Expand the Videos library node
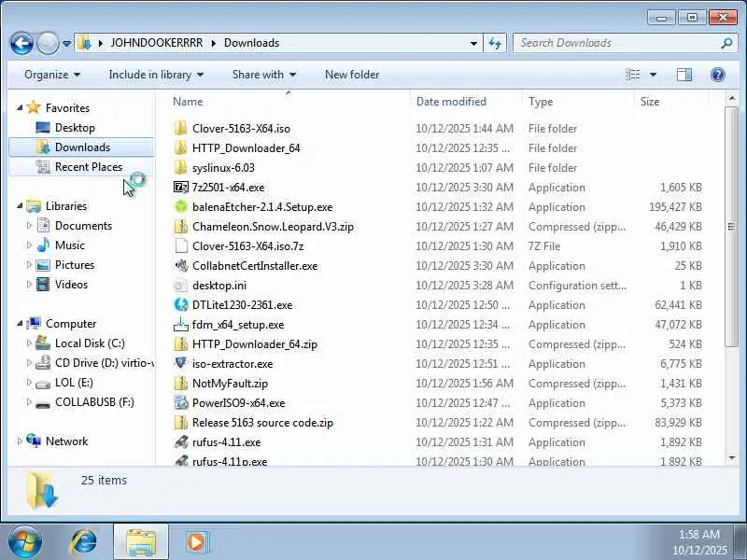 pyautogui.click(x=29, y=285)
